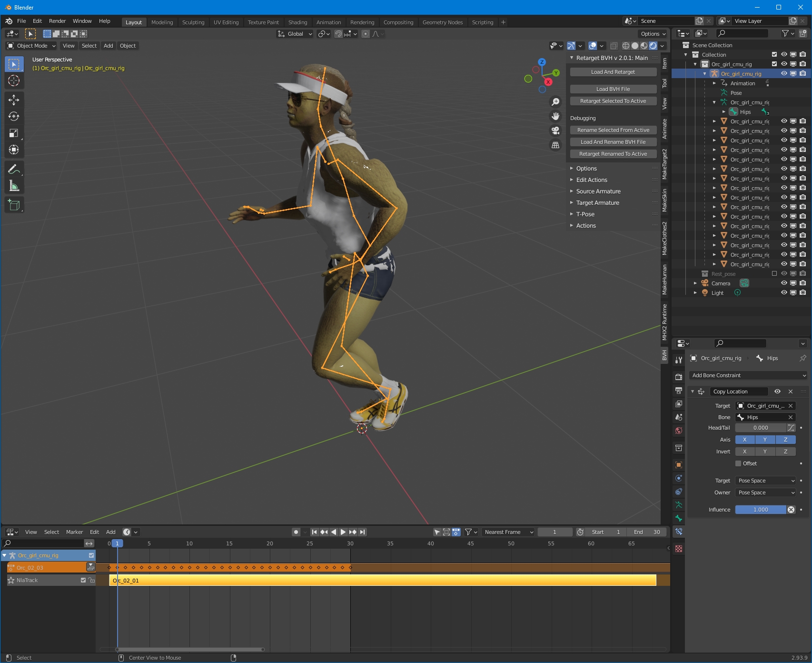Image resolution: width=812 pixels, height=663 pixels.
Task: Mute the NlaTrack checkbox
Action: click(x=83, y=580)
